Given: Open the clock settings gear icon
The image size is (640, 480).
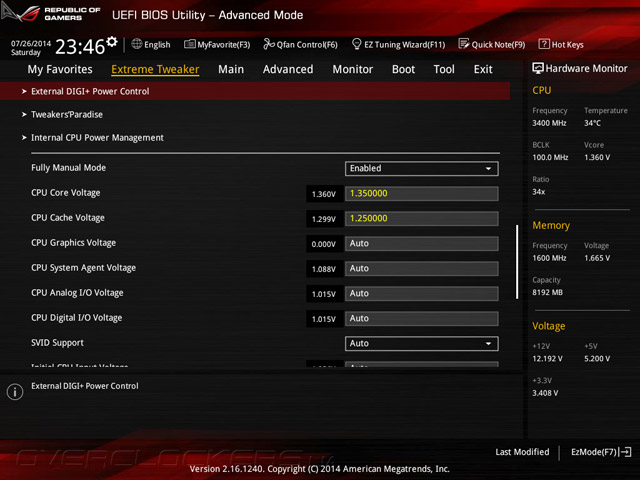Looking at the screenshot, I should tap(112, 42).
